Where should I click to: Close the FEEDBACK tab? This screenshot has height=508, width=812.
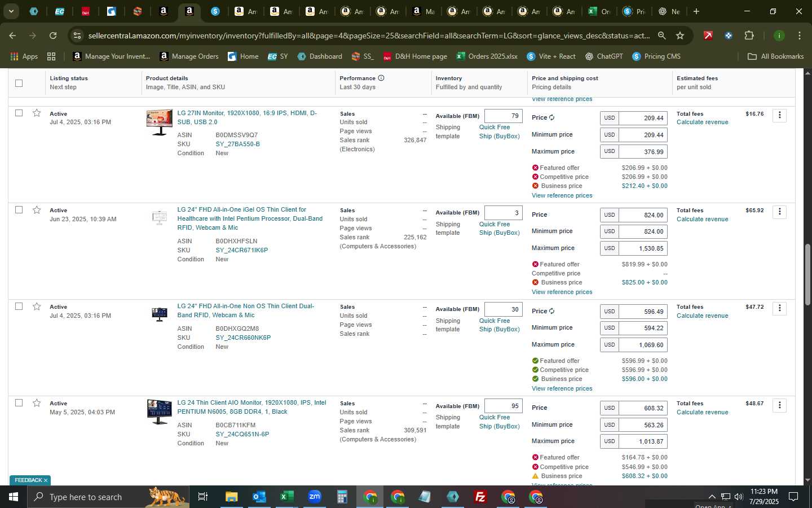[x=46, y=480]
